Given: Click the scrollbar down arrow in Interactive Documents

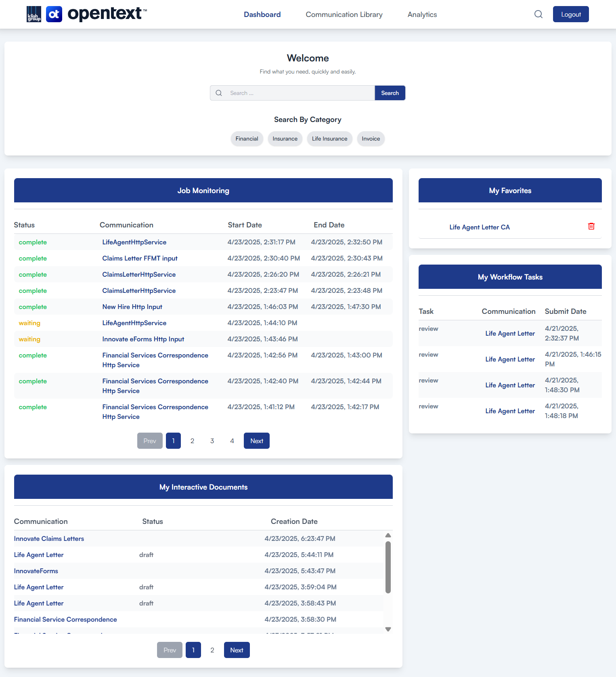Looking at the screenshot, I should tap(388, 629).
